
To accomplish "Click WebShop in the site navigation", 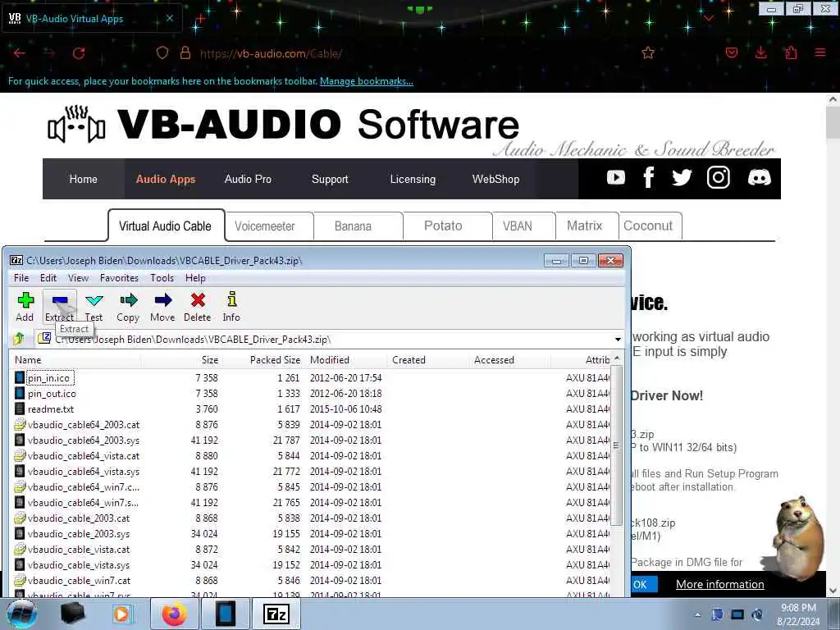I will [495, 179].
